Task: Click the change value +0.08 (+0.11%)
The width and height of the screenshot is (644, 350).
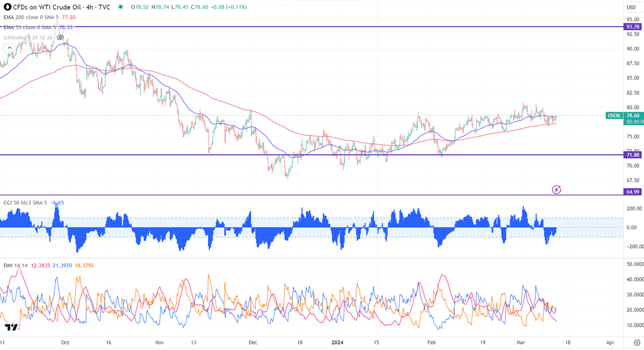Action: (x=229, y=7)
